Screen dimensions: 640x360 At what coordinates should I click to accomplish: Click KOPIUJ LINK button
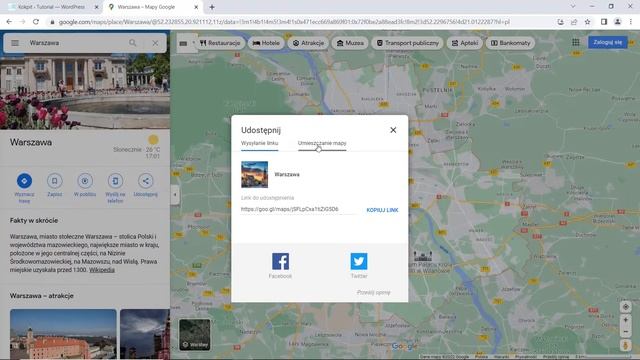[382, 210]
